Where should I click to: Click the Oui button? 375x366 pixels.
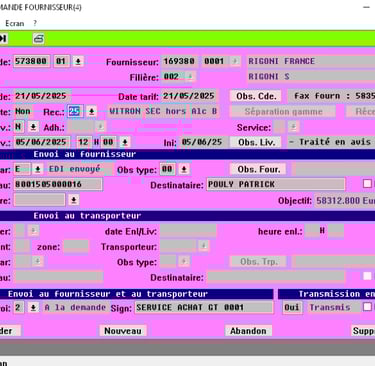[x=292, y=307]
